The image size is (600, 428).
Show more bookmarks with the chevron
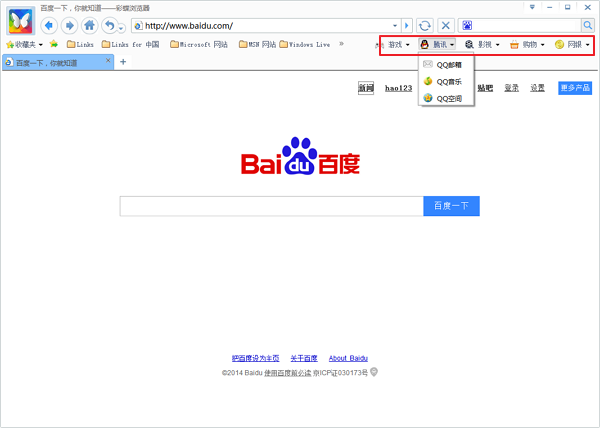(341, 44)
